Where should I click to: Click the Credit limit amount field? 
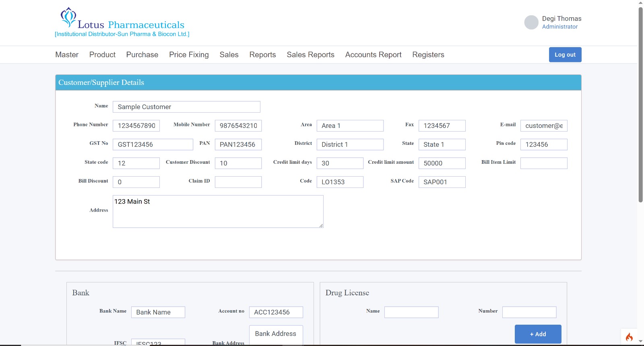442,163
